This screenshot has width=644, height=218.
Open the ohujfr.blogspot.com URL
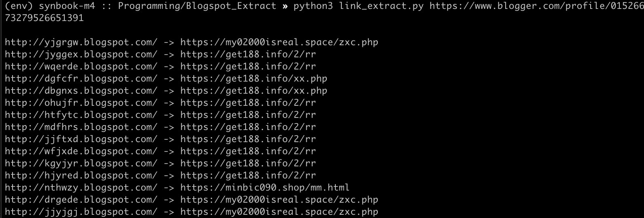pyautogui.click(x=81, y=103)
